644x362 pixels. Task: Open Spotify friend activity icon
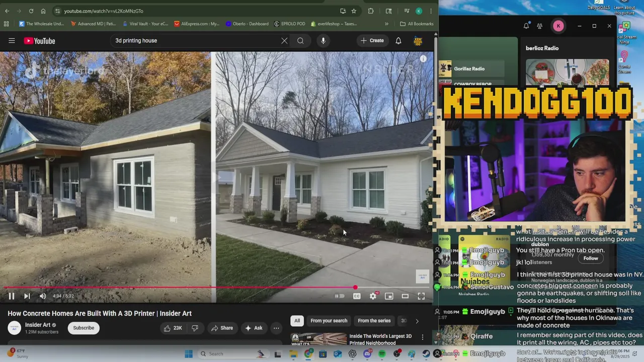539,26
